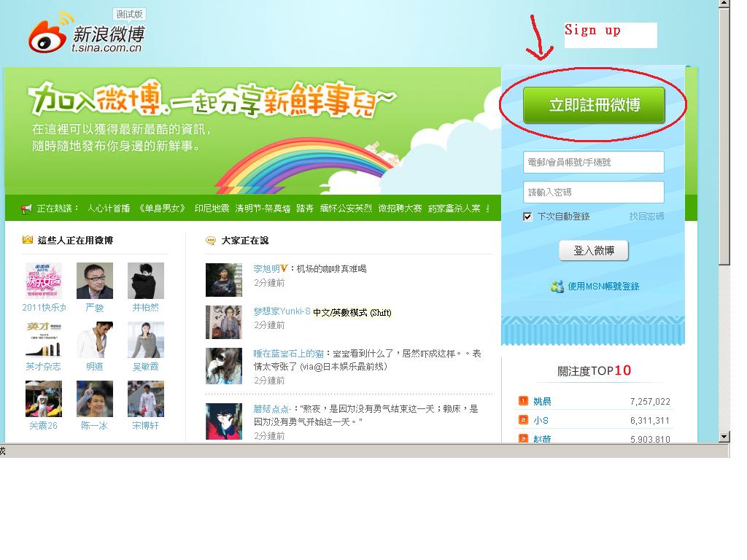Focus the 電郵/會員帳號/手機號 input field
Viewport: 747px width, 560px height.
tap(594, 163)
